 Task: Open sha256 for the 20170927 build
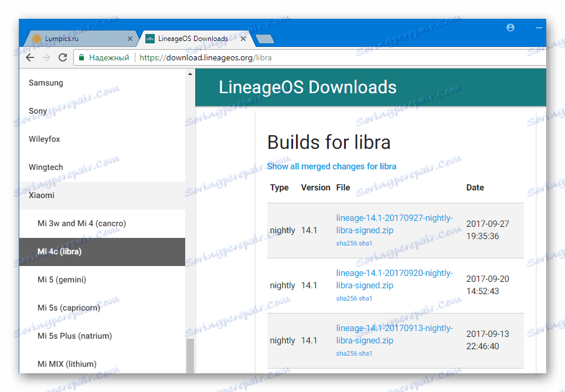[346, 244]
